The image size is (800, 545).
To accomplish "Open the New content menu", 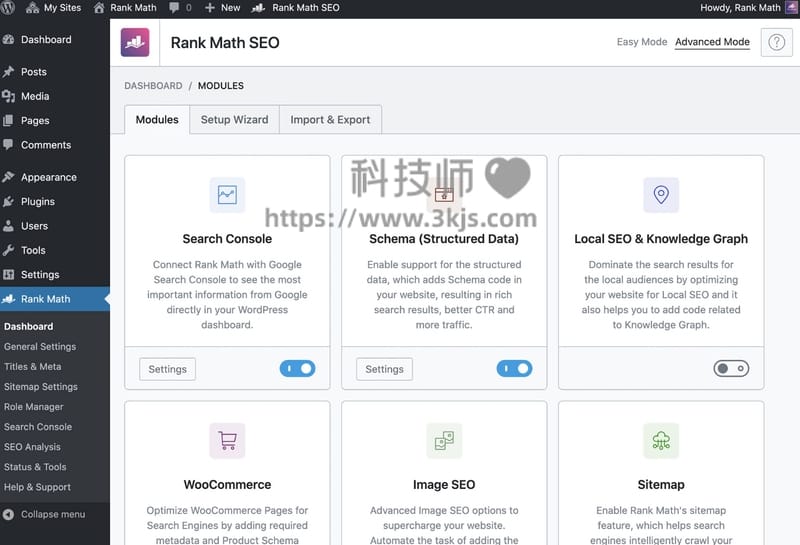I will (x=222, y=8).
